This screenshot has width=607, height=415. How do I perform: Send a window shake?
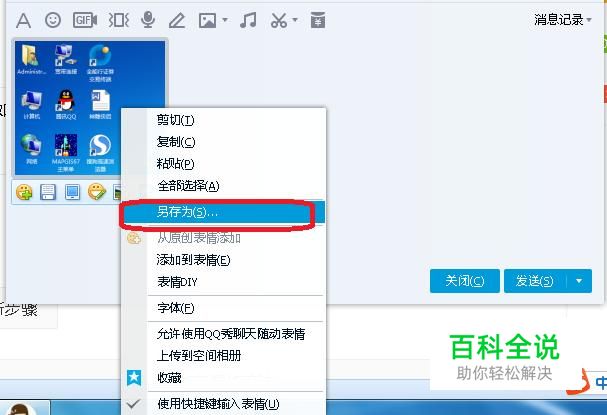(118, 20)
